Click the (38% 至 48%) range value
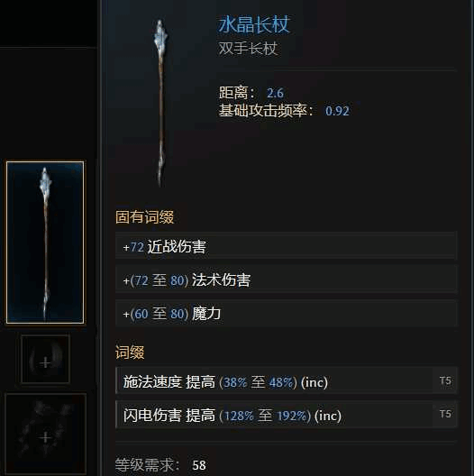The image size is (474, 476). pos(258,382)
